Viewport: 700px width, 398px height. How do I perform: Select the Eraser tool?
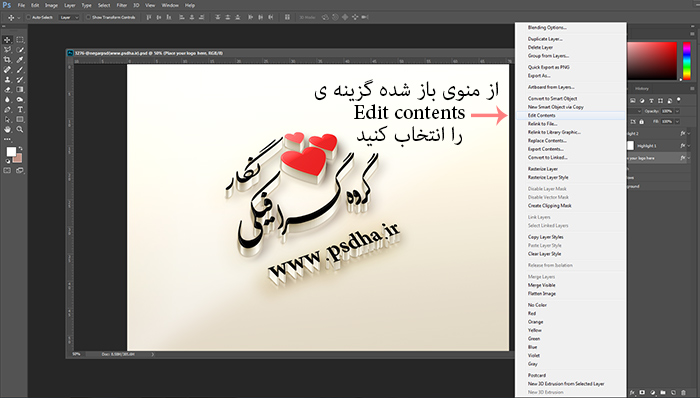[7, 89]
